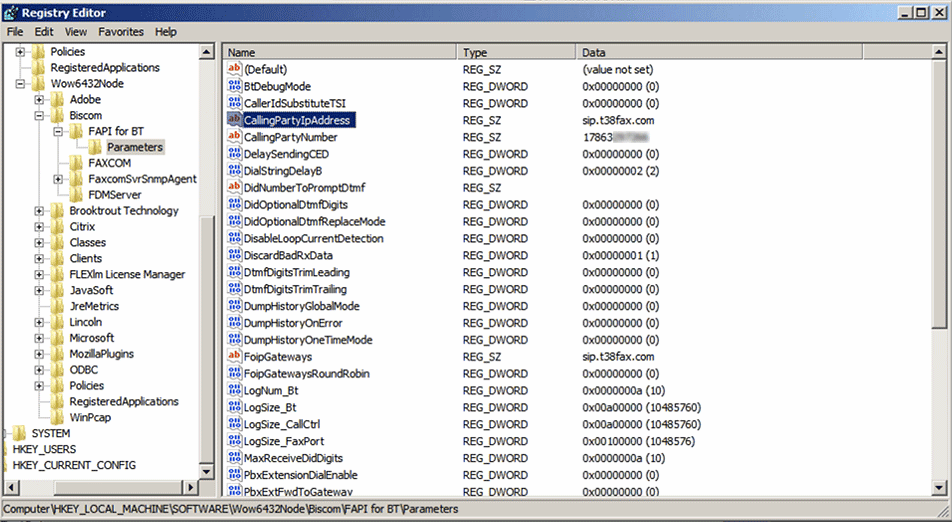Expand the top Policies tree node
Screen dimensions: 952x522
click(x=20, y=52)
